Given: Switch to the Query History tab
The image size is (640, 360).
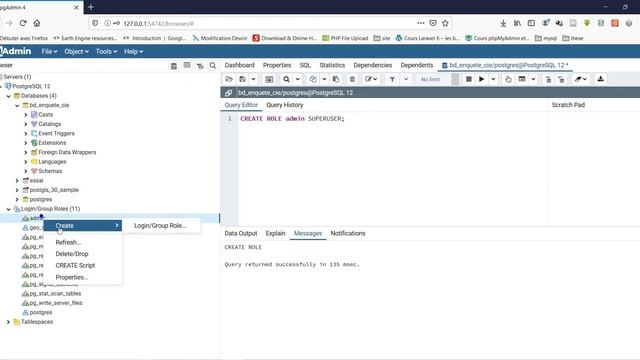Looking at the screenshot, I should 284,105.
